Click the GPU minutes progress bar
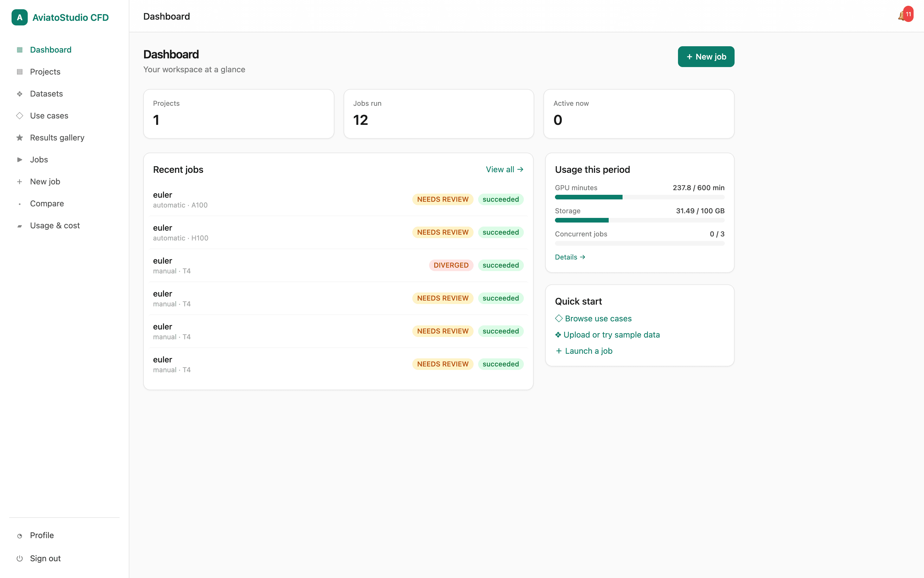The height and width of the screenshot is (578, 924). click(x=640, y=197)
